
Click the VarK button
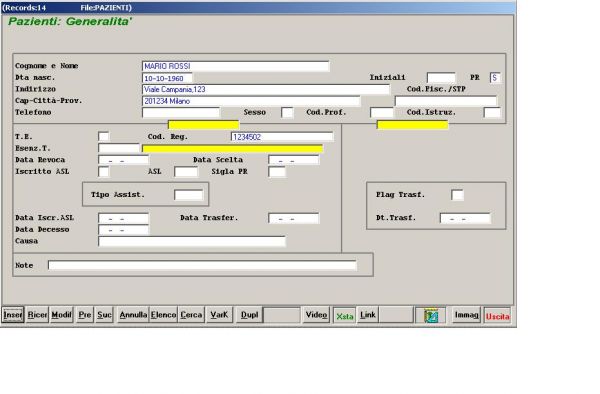[x=219, y=315]
